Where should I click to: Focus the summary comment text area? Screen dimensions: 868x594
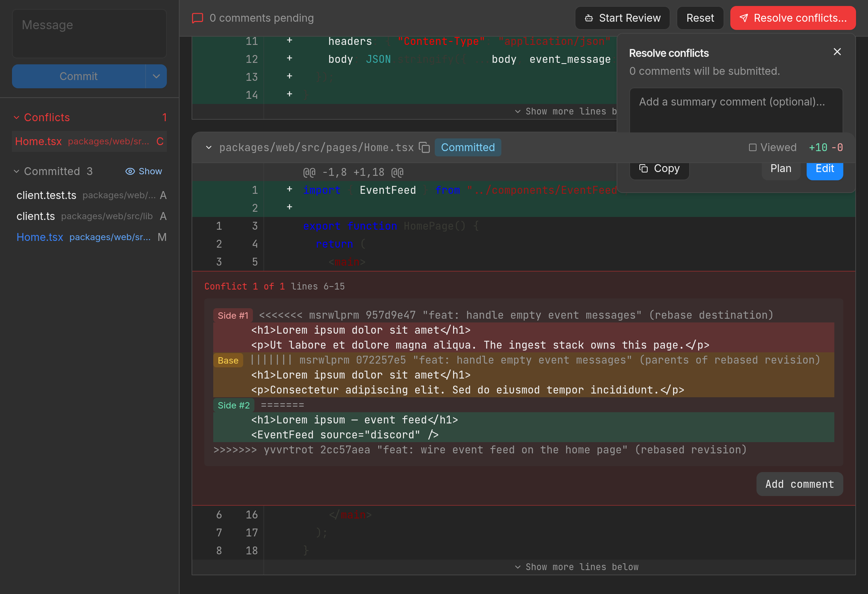click(736, 110)
